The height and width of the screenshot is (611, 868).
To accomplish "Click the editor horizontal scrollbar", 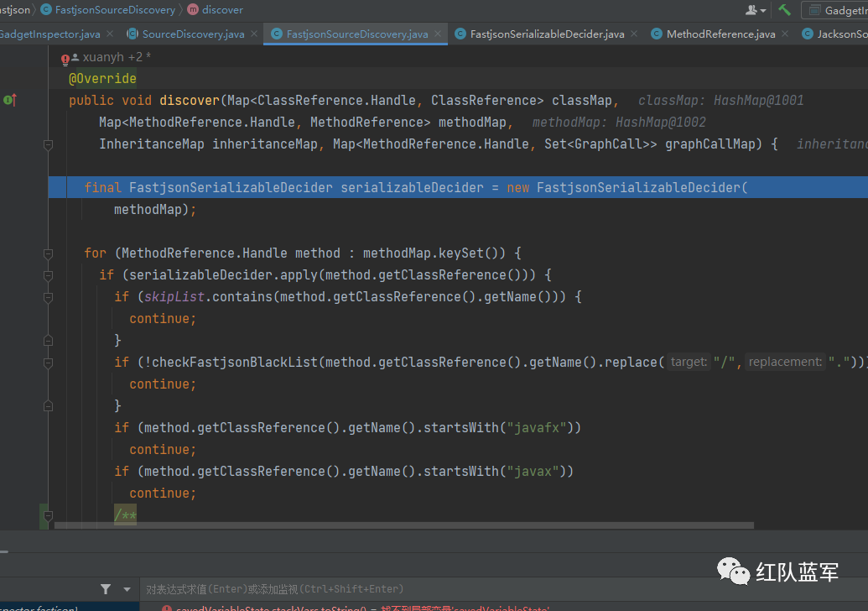I will point(404,525).
